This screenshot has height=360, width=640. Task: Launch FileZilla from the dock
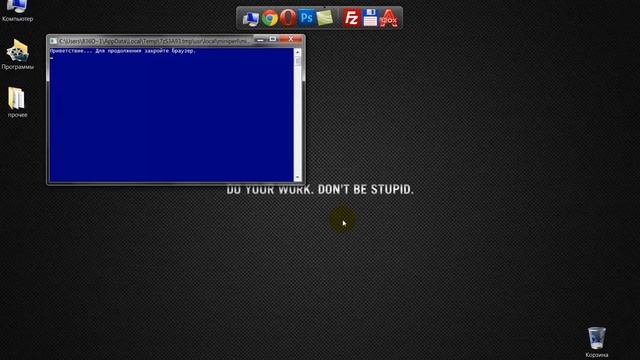click(351, 18)
